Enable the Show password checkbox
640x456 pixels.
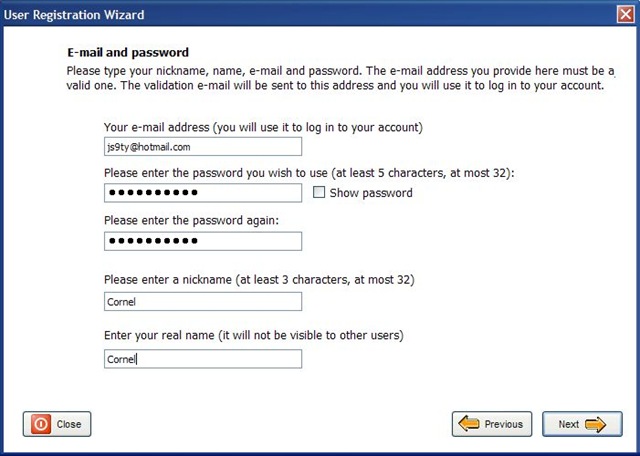[x=319, y=192]
